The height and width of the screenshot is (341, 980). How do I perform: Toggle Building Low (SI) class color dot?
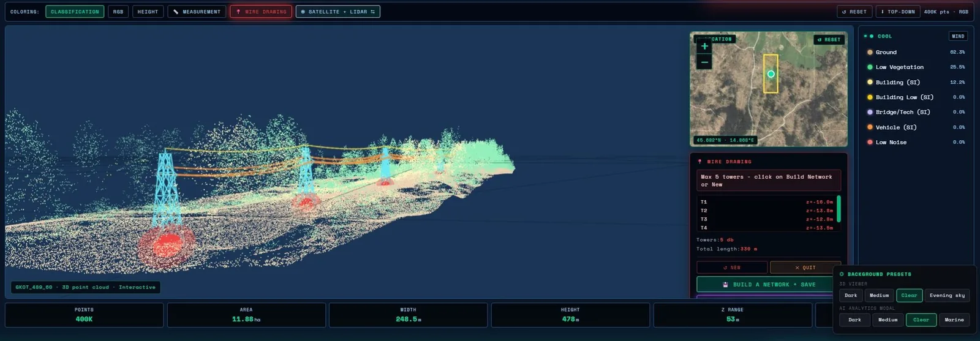pos(870,97)
